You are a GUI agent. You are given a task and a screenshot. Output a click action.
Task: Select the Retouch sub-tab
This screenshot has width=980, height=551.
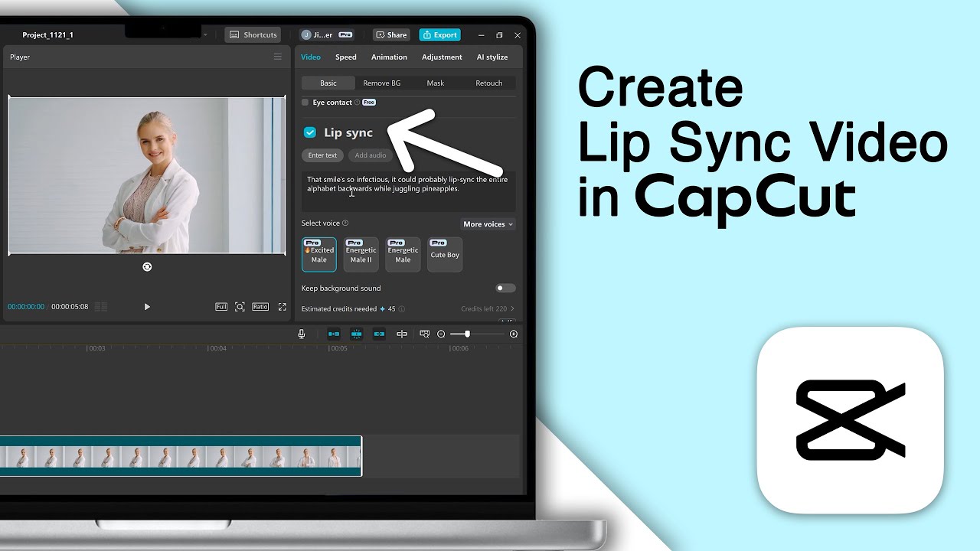tap(489, 83)
